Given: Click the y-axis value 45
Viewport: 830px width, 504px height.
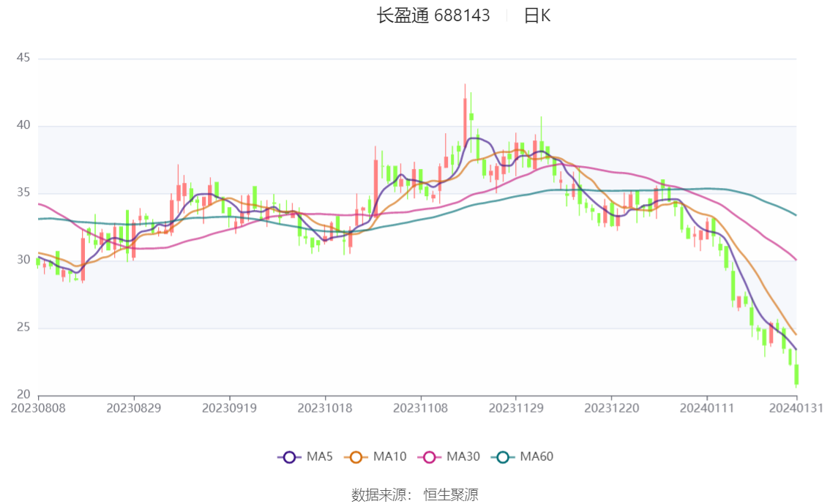Looking at the screenshot, I should (x=23, y=58).
